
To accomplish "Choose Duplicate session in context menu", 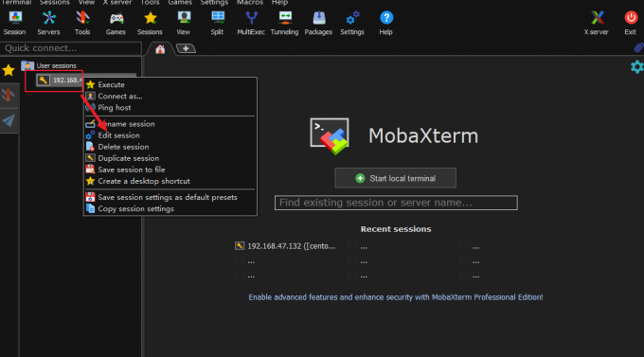I will tap(170, 158).
